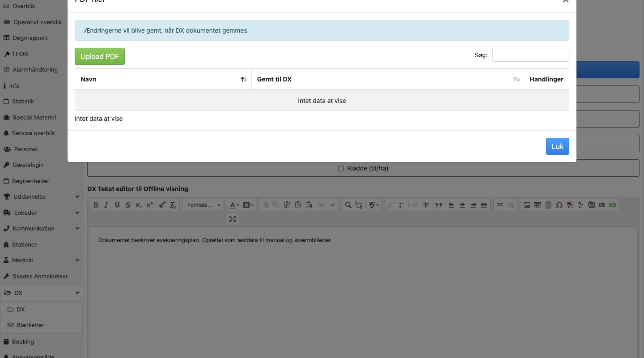Viewport: 644px width, 358px height.
Task: Click the superscript button in the editor
Action: [149, 205]
